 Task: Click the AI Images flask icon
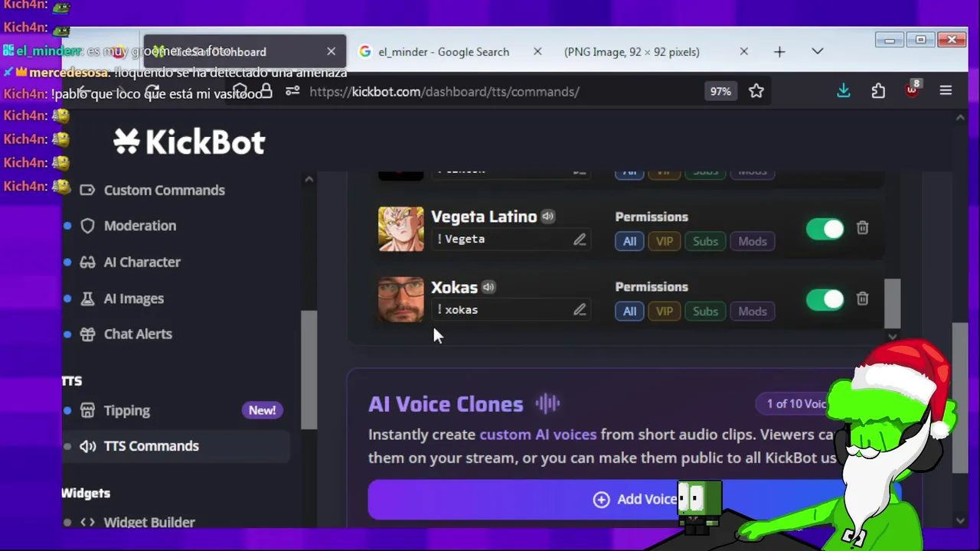click(87, 298)
